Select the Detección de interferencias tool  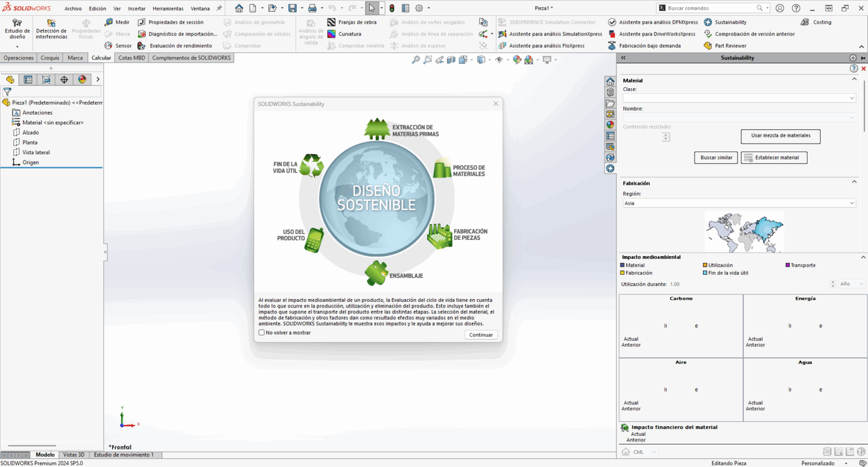pos(51,31)
